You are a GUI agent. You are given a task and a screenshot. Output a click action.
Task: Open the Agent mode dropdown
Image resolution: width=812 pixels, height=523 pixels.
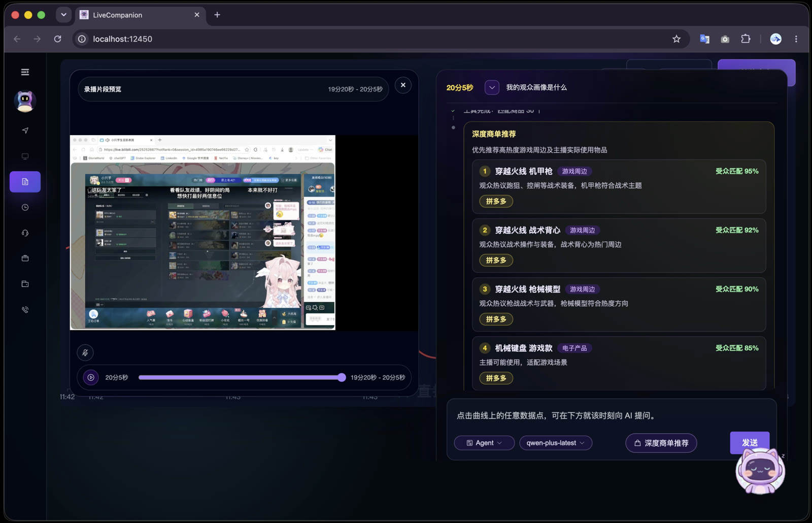click(x=484, y=443)
